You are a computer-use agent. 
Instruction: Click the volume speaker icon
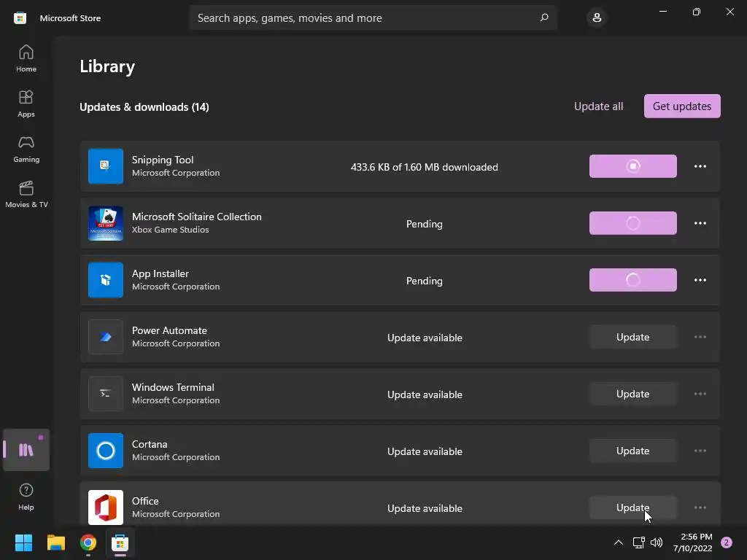(657, 542)
